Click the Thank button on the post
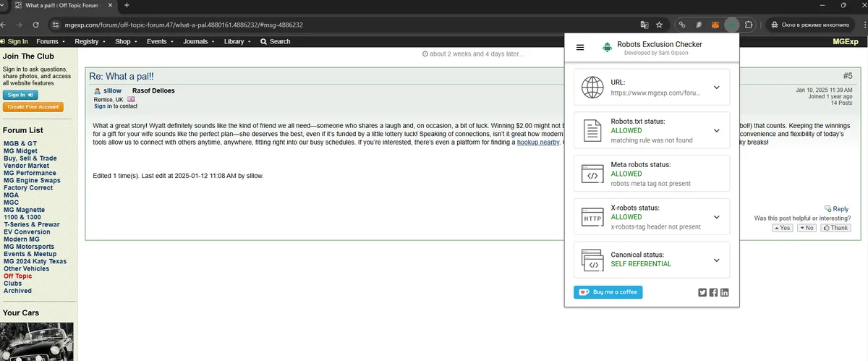 click(835, 227)
